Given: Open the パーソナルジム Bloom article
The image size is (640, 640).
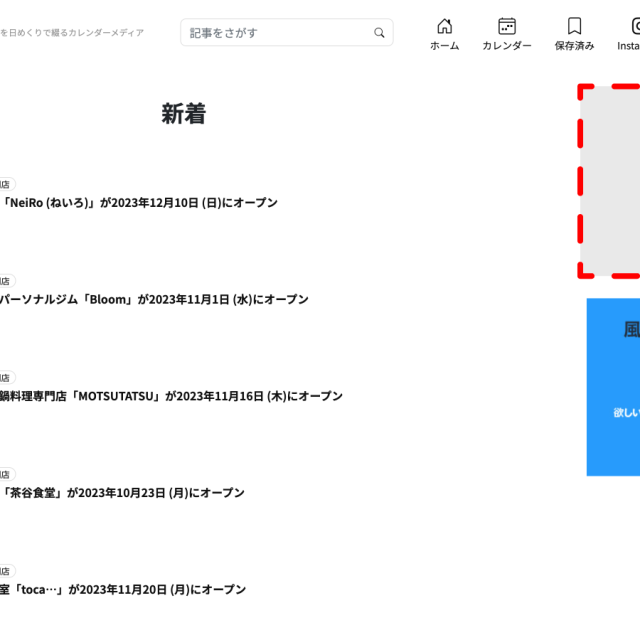Looking at the screenshot, I should point(155,299).
